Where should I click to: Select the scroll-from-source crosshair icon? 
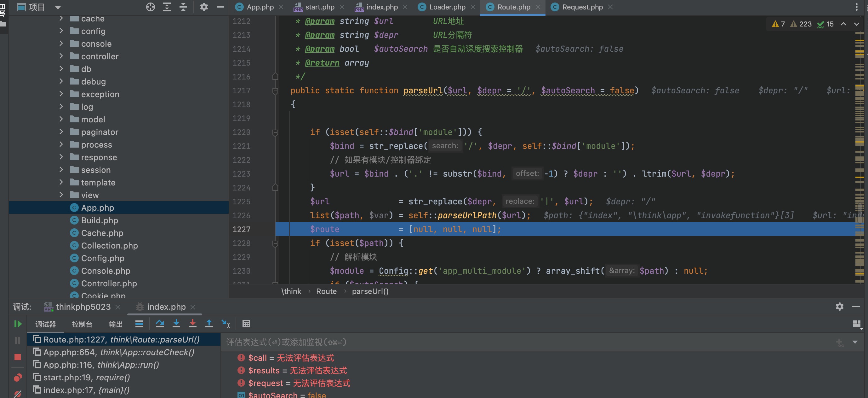151,7
